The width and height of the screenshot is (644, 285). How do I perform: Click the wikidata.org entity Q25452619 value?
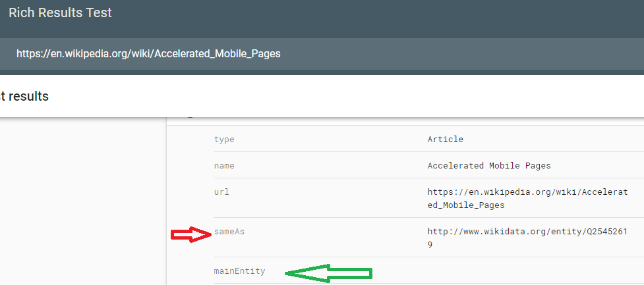[x=527, y=238]
